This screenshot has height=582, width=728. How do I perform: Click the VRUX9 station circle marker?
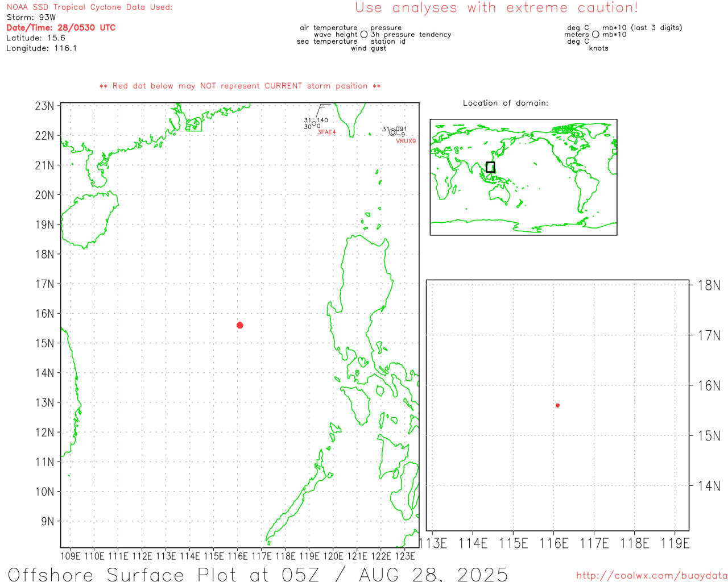coord(392,132)
